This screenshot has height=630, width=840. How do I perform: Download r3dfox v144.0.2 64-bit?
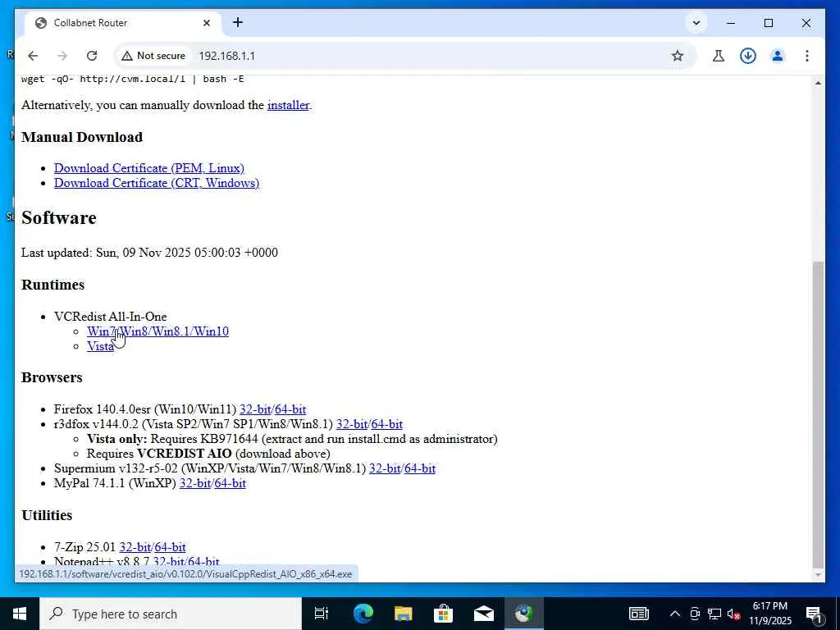387,424
